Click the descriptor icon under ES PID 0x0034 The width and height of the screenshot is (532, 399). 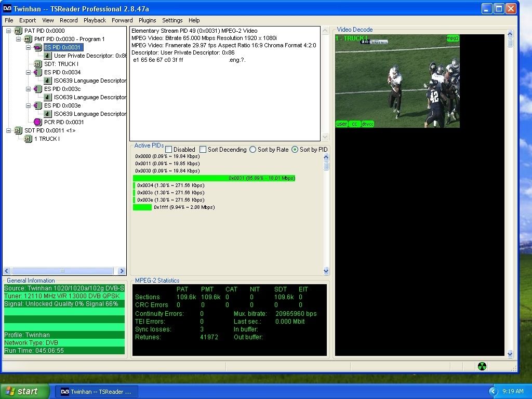[x=47, y=81]
